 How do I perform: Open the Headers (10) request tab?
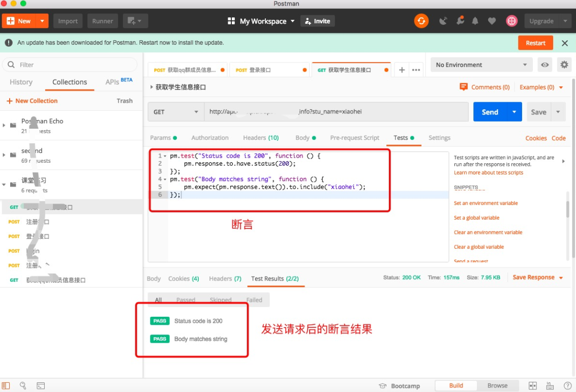point(261,138)
